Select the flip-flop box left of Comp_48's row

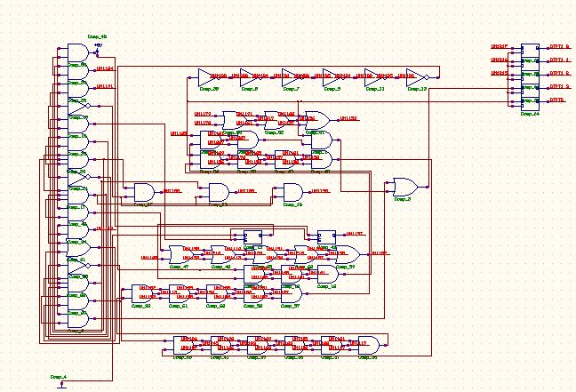click(252, 237)
